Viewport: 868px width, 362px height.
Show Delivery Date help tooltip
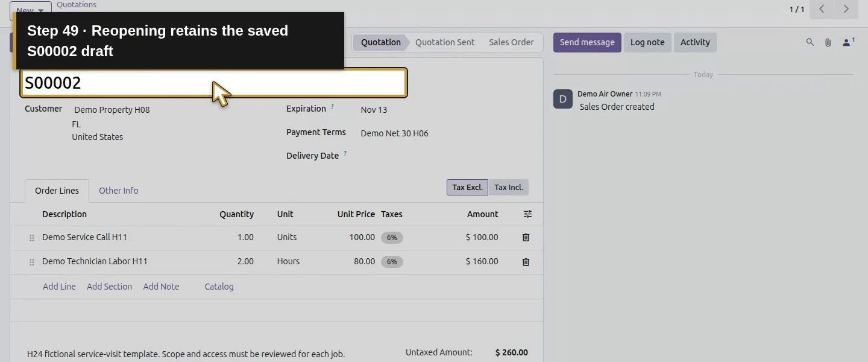[345, 154]
